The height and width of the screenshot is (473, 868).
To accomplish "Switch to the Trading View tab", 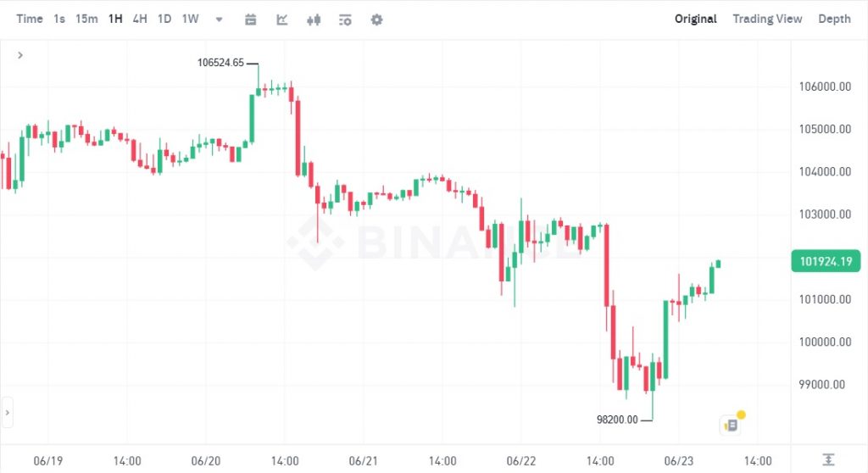I will pyautogui.click(x=767, y=19).
